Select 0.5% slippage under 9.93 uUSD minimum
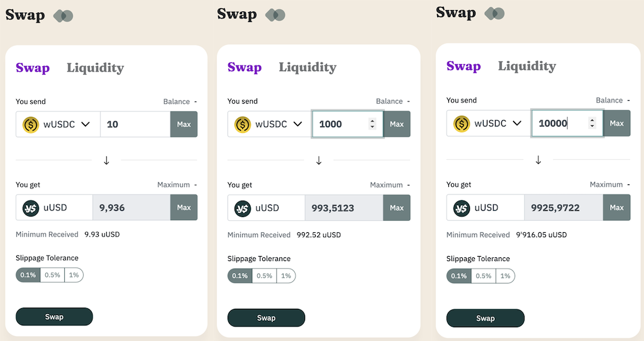The height and width of the screenshot is (341, 644). point(52,275)
